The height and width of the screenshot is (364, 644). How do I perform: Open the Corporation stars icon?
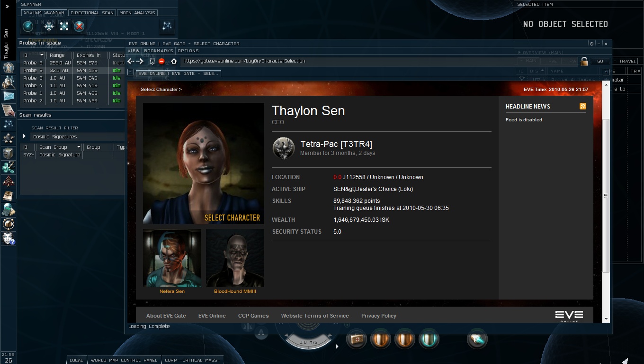[x=8, y=138]
